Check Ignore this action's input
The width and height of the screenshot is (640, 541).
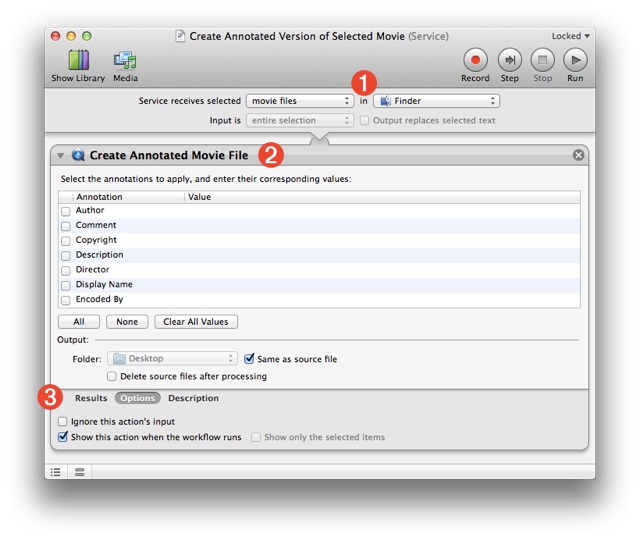[64, 422]
